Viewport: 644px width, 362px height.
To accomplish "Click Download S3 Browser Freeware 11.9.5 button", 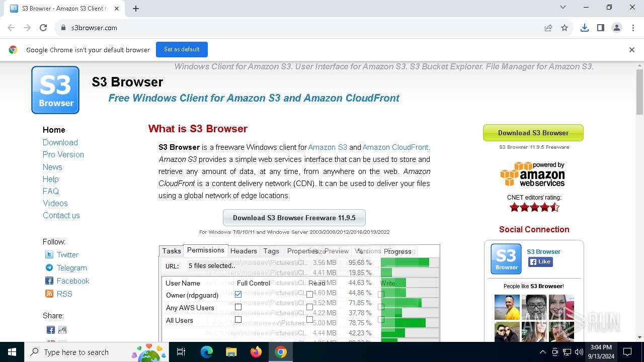I will (x=294, y=218).
